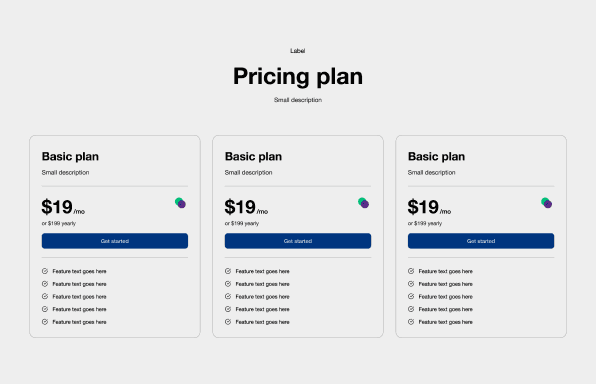The width and height of the screenshot is (596, 384).
Task: Click the green-purple circles logo in right card
Action: (547, 203)
